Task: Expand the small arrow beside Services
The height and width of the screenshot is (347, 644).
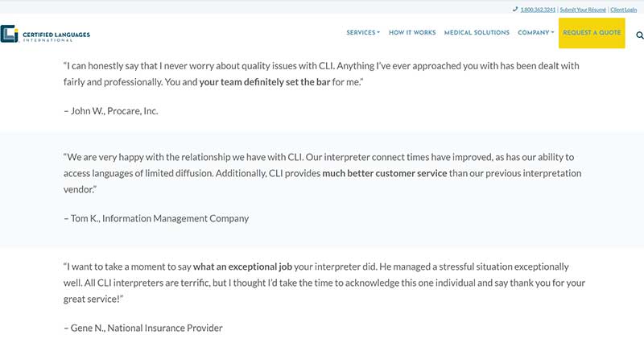Action: pyautogui.click(x=378, y=33)
